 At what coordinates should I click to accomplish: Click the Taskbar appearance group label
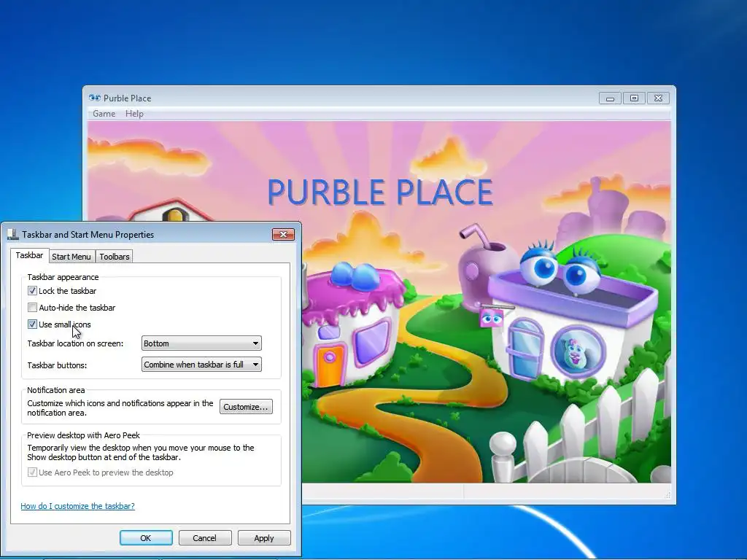click(x=63, y=277)
